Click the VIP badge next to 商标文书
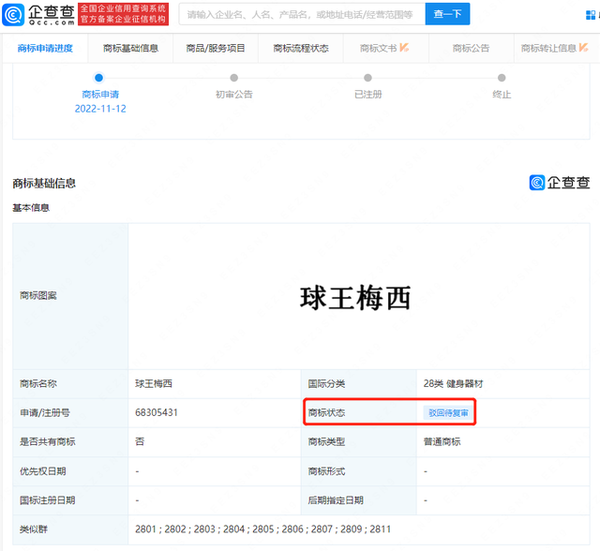This screenshot has width=600, height=551. click(405, 48)
